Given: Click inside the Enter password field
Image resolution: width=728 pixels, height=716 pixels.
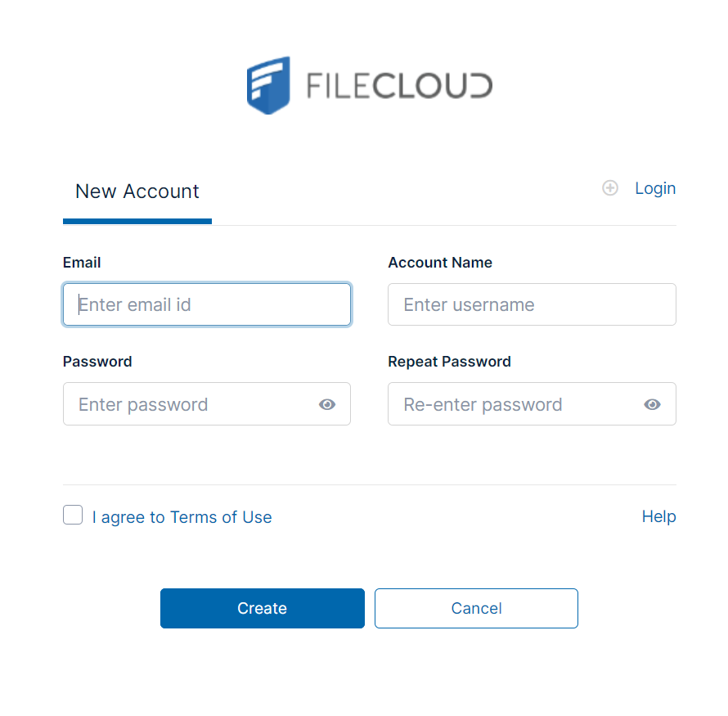Looking at the screenshot, I should coord(188,404).
